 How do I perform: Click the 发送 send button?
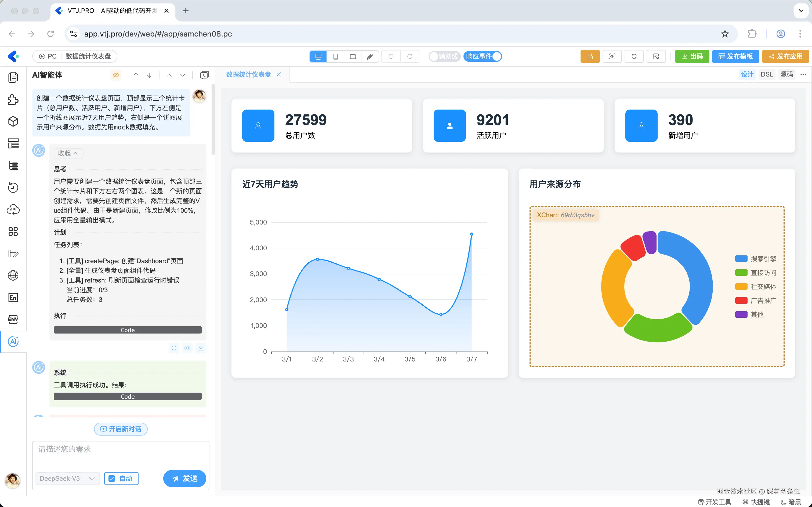click(184, 479)
